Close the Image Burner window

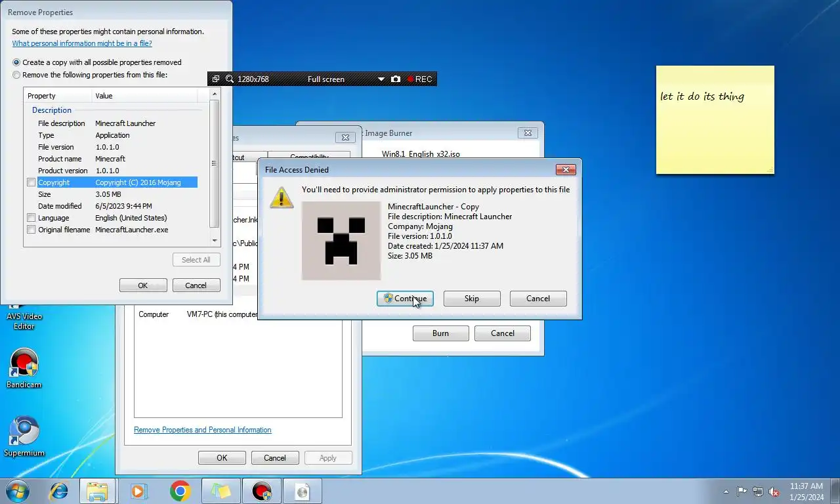[528, 133]
